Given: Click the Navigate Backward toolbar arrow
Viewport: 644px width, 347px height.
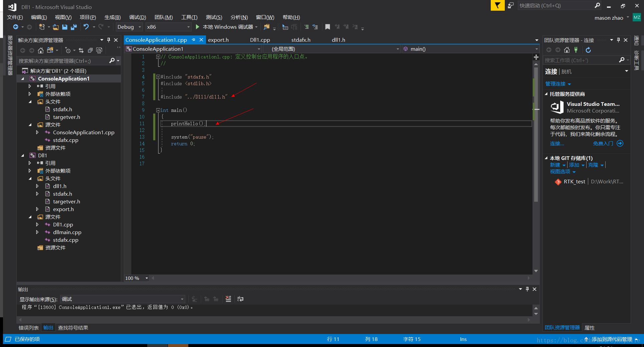Looking at the screenshot, I should pyautogui.click(x=16, y=27).
